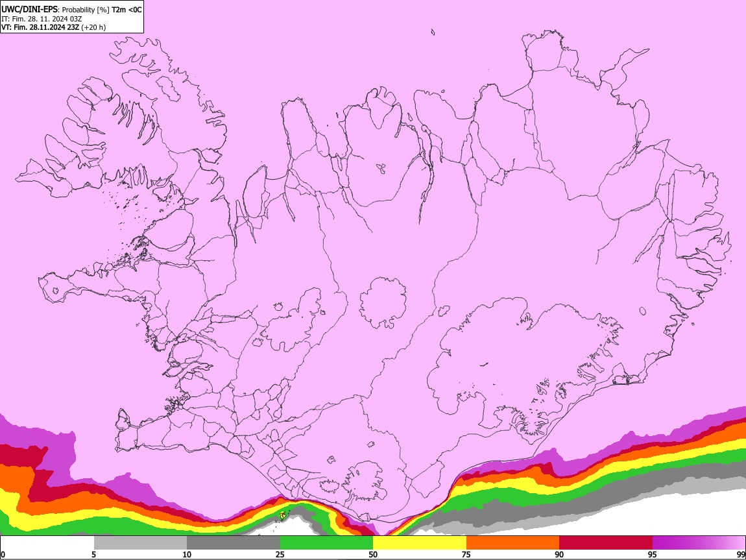Click the 'VT: Fim. 28.11.2024 23Z' line
This screenshot has width=746, height=560.
pyautogui.click(x=40, y=27)
